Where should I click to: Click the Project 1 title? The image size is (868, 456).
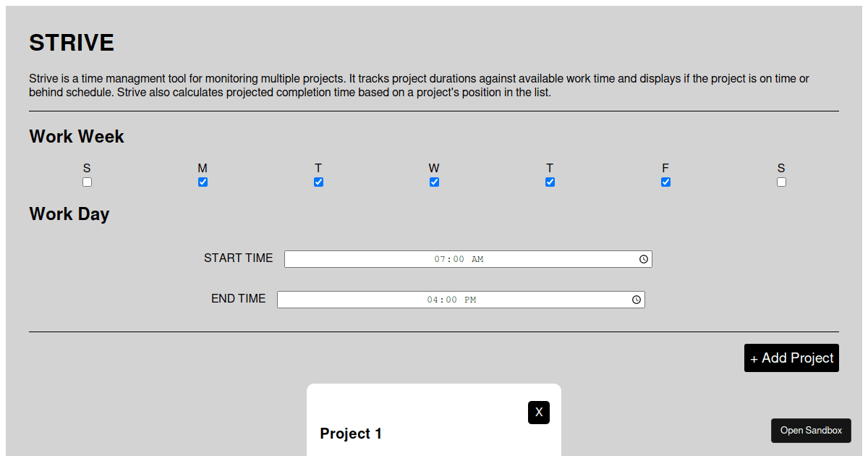click(x=351, y=433)
